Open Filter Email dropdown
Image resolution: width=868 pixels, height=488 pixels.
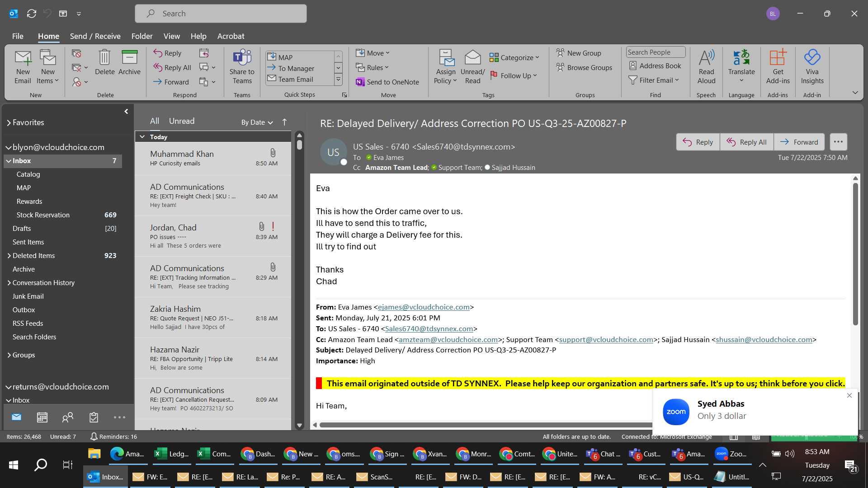[654, 80]
